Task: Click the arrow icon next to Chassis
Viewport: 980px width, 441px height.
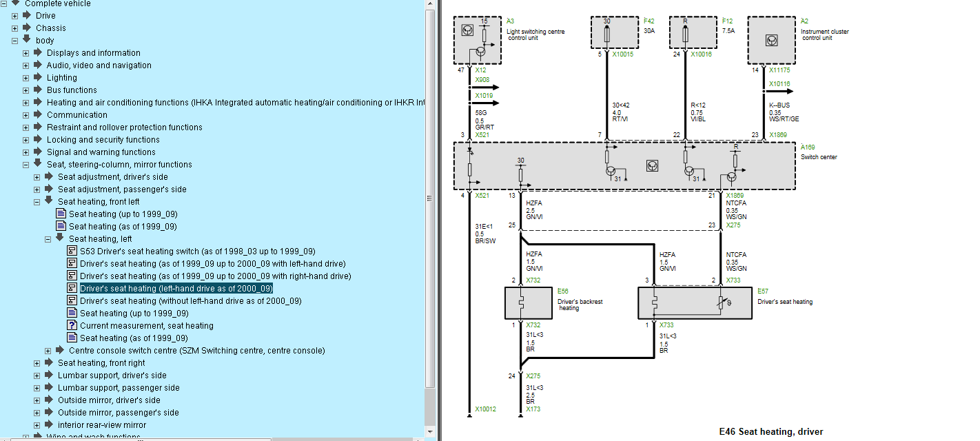Action: click(27, 28)
